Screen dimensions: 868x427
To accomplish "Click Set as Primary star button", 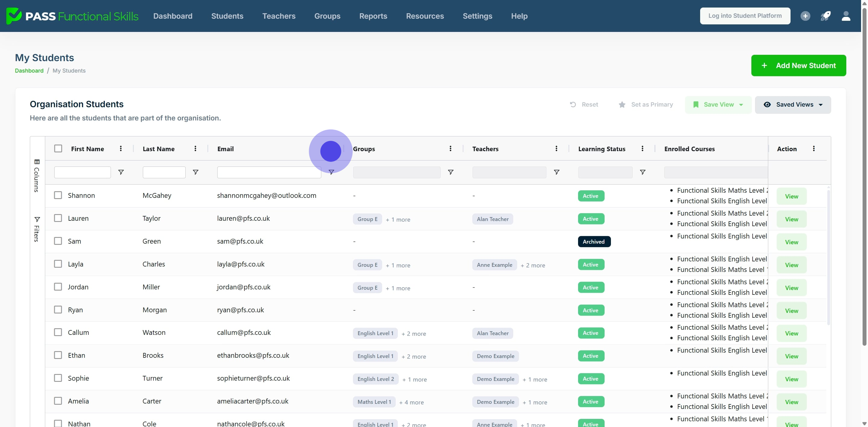I will [646, 105].
